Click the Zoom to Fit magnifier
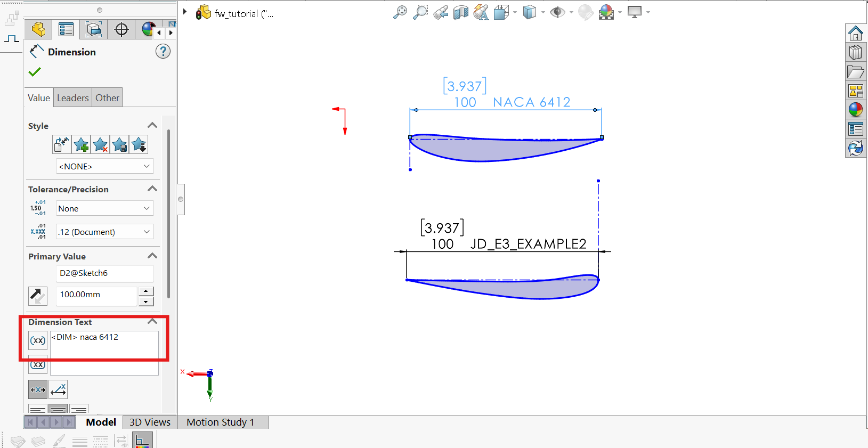Screen dimensions: 868x448 point(400,12)
